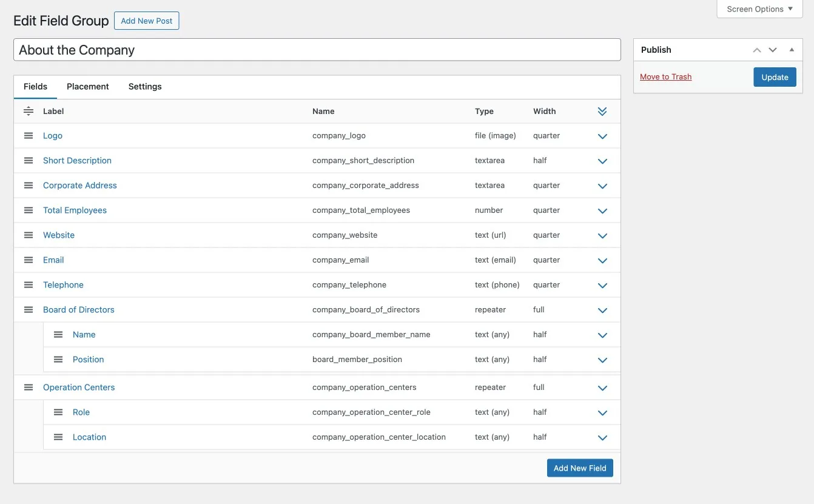The image size is (814, 504).
Task: Click the drag handle for the Location subfield
Action: pos(58,437)
